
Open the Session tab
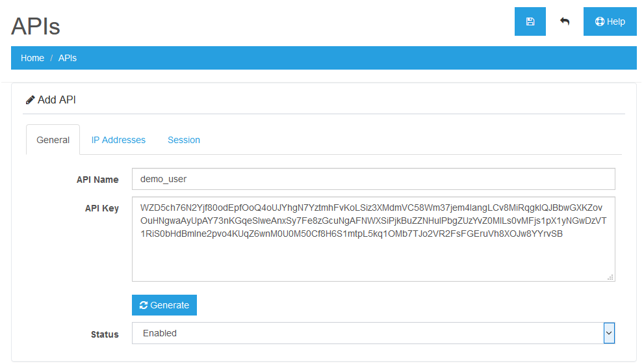(184, 140)
